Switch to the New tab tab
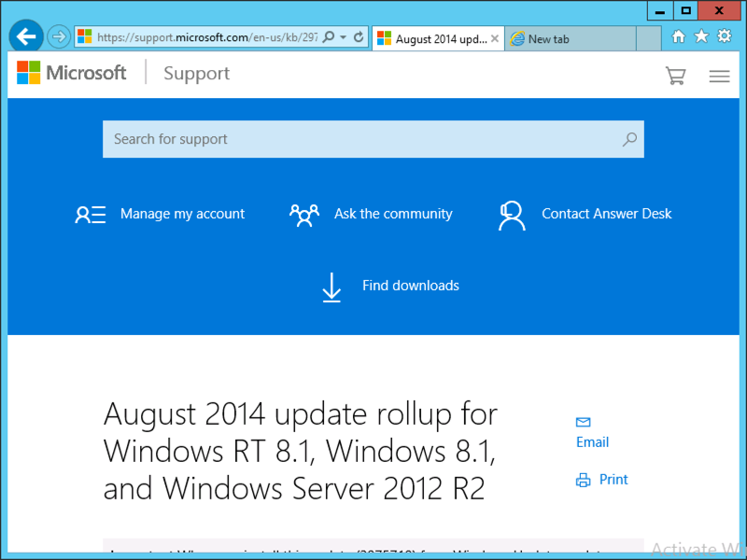This screenshot has width=747, height=560. (x=570, y=38)
